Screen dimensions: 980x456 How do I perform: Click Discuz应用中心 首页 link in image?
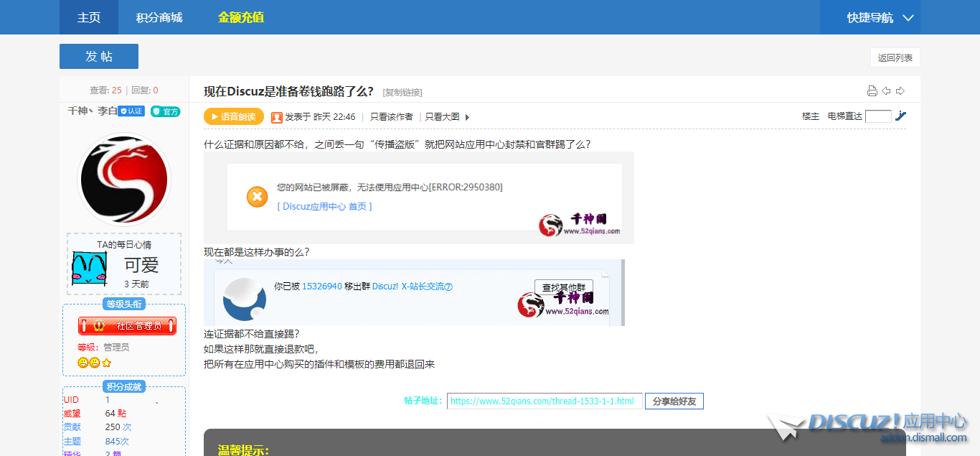click(x=324, y=206)
